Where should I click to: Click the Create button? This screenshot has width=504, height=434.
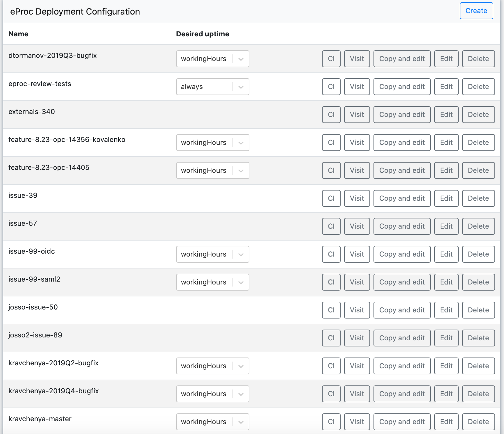476,11
